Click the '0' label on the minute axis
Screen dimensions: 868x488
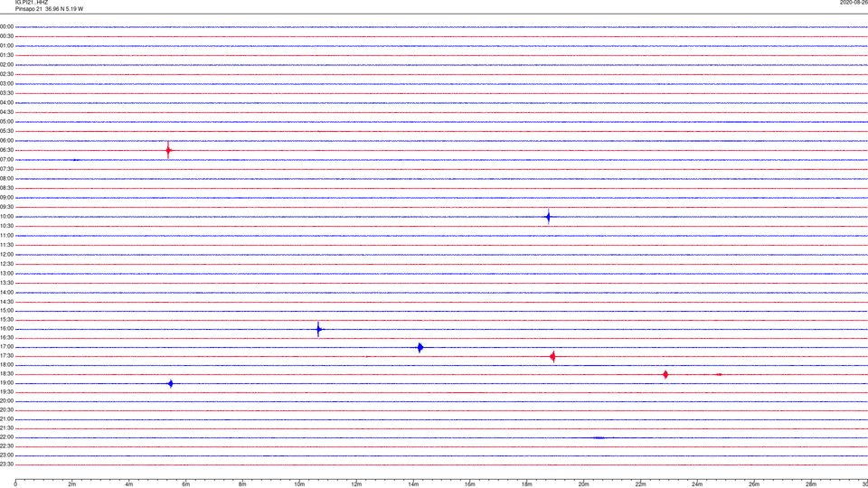[15, 484]
